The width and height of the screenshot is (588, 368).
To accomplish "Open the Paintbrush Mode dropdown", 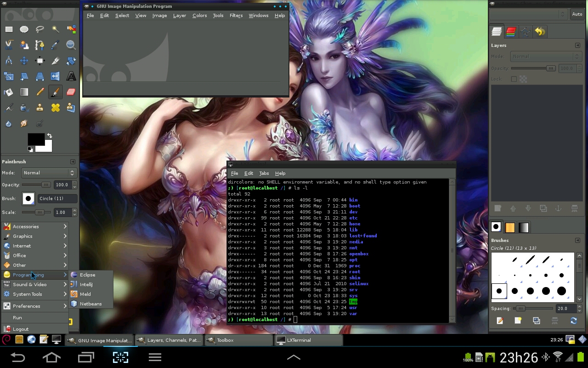I will click(x=49, y=173).
